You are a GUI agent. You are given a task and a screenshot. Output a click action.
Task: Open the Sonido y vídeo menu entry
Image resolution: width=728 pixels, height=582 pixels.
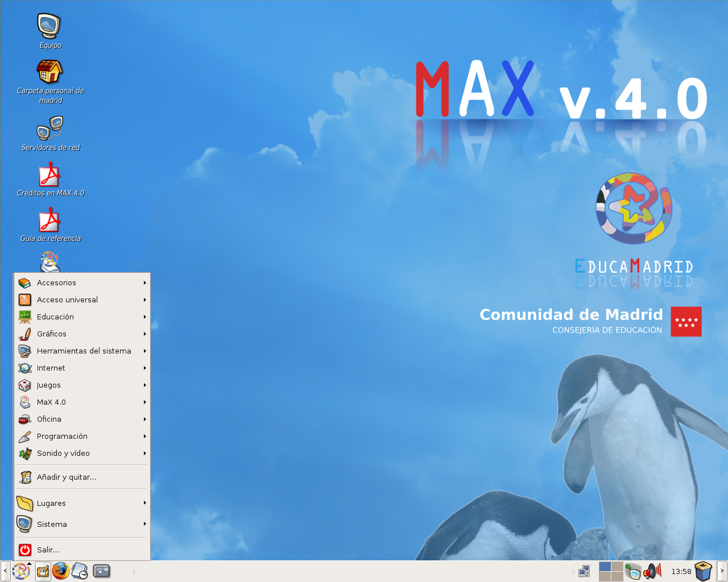pyautogui.click(x=82, y=454)
